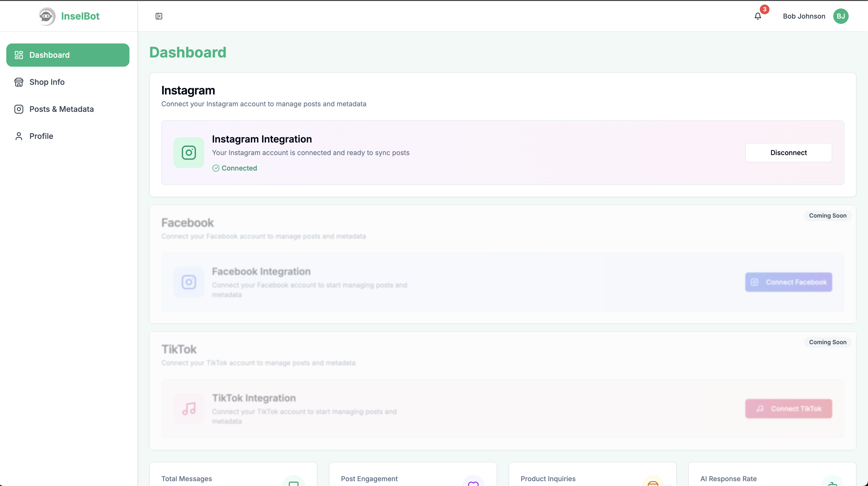Click the TikTok music note icon
The height and width of the screenshot is (486, 868).
189,409
